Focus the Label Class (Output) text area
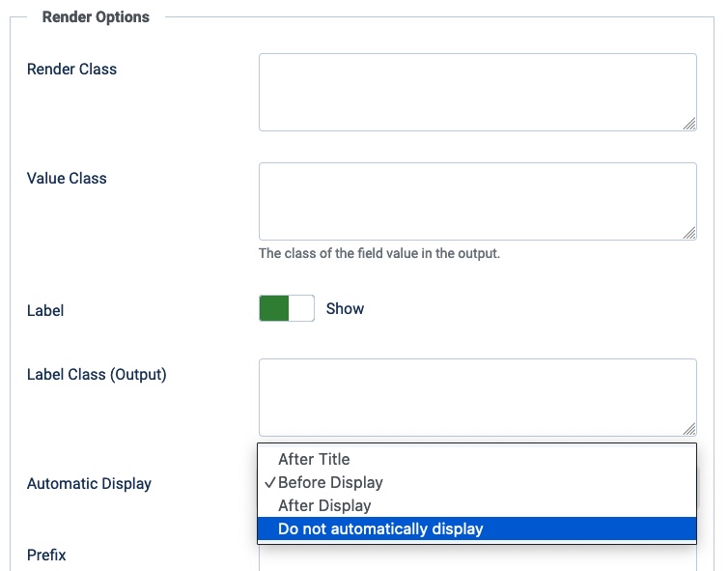 478,397
